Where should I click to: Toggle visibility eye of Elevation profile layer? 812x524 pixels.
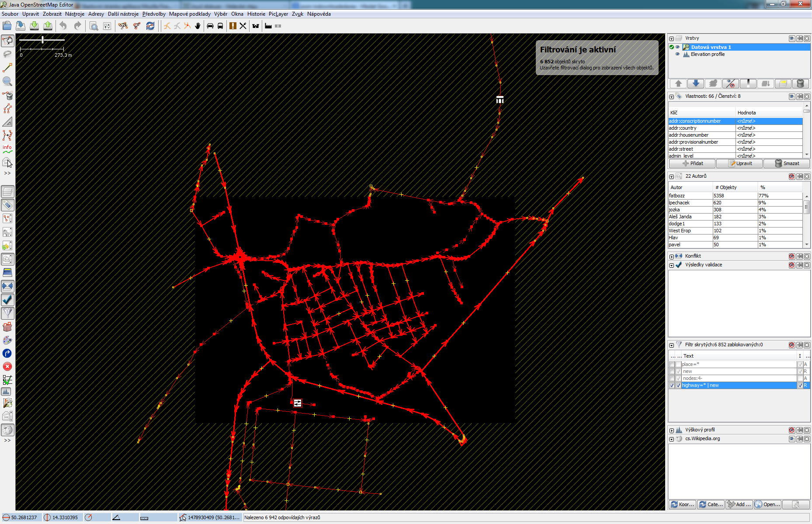pos(677,55)
